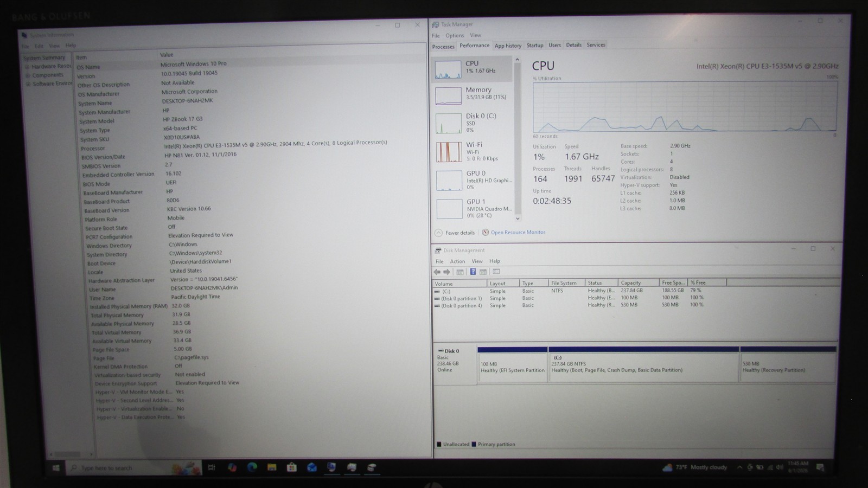Open System Information Help menu
This screenshot has width=868, height=488.
coord(71,46)
